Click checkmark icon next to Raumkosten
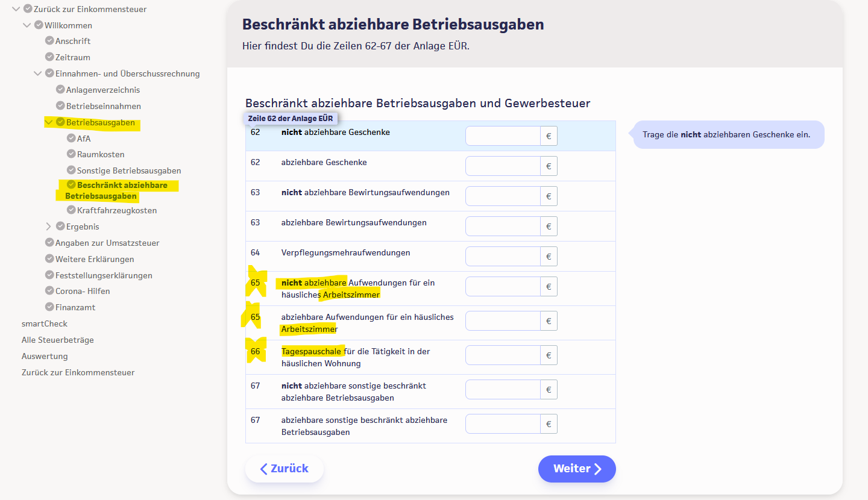The height and width of the screenshot is (500, 868). (71, 154)
